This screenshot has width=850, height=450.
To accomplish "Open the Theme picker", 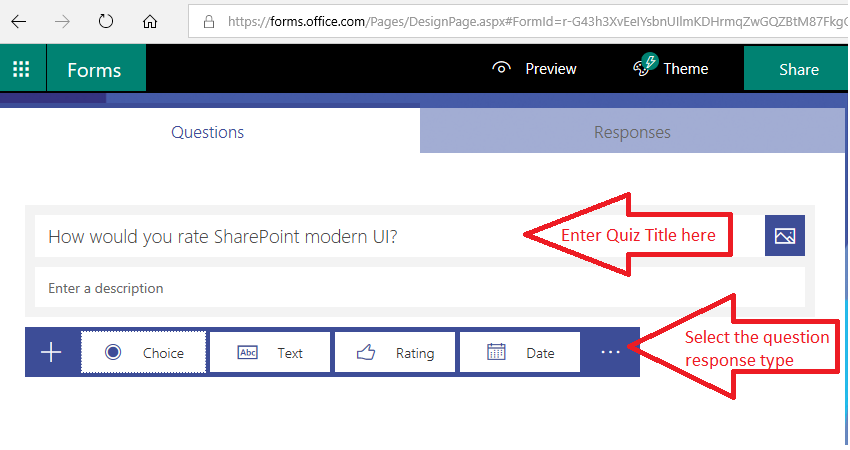I will tap(671, 67).
